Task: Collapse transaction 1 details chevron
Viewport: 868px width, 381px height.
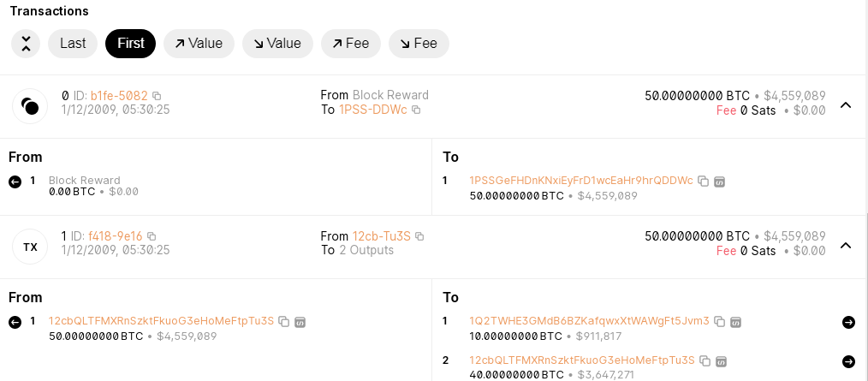Action: [x=846, y=246]
